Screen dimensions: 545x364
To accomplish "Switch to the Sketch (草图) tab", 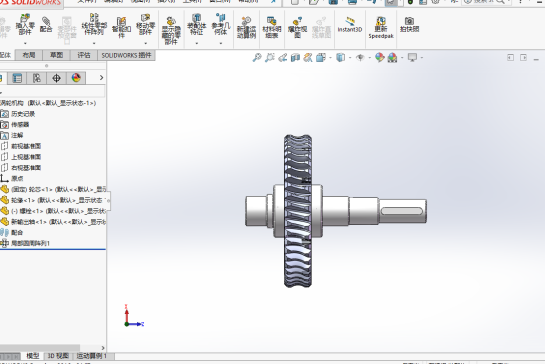I will (x=56, y=55).
